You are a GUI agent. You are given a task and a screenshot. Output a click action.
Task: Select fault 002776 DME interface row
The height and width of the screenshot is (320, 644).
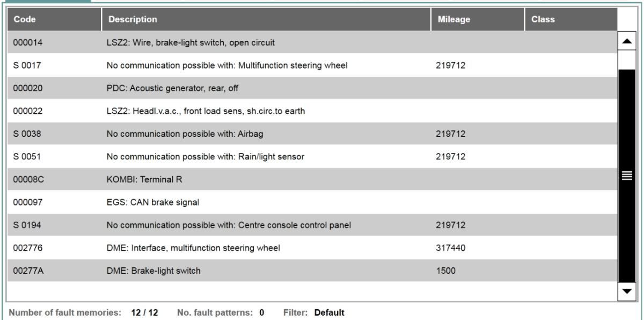click(313, 248)
